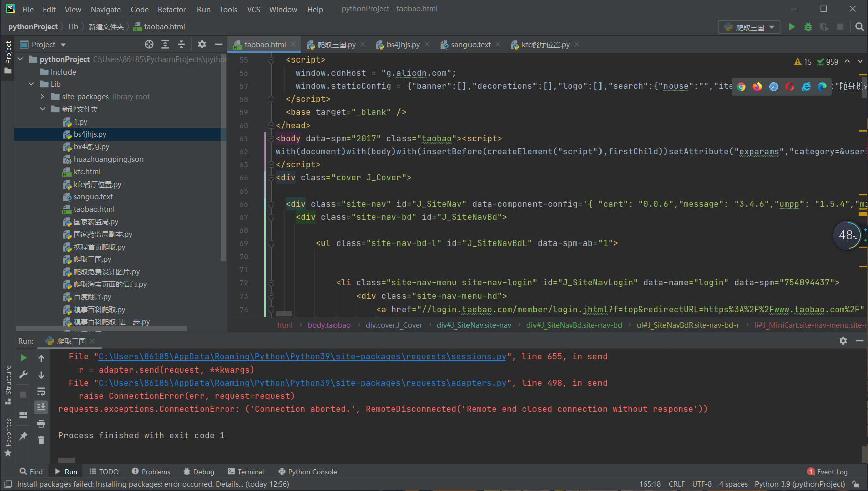Click the wrench icon in Run panel
868x491 pixels.
click(x=23, y=375)
